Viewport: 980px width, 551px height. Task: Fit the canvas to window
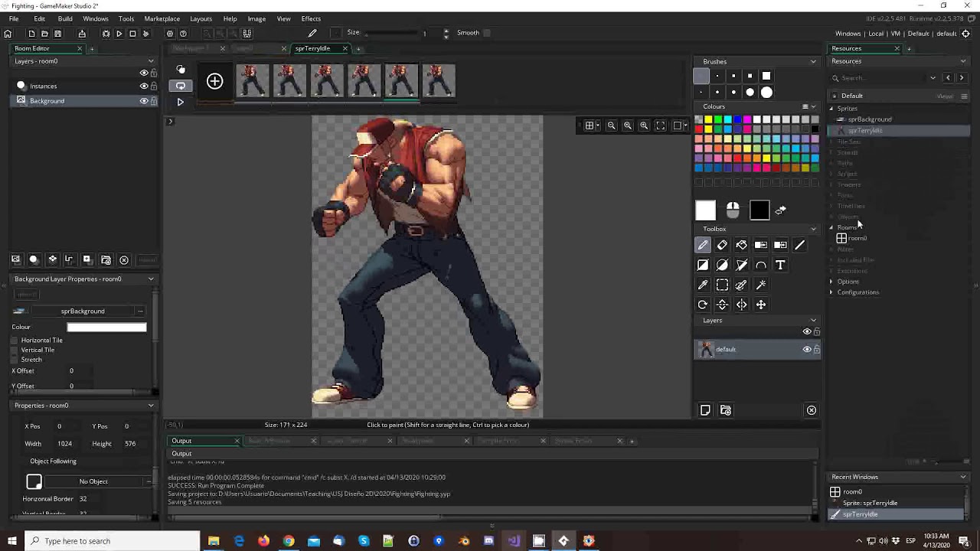coord(661,126)
